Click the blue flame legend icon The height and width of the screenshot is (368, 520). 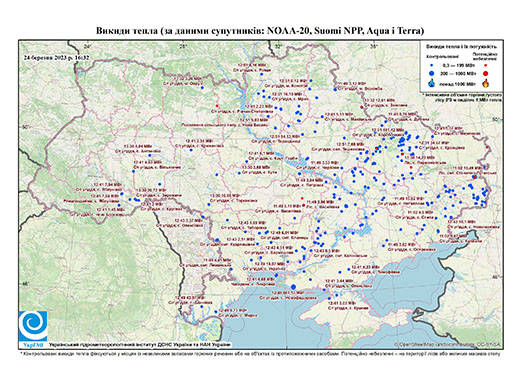[x=432, y=83]
